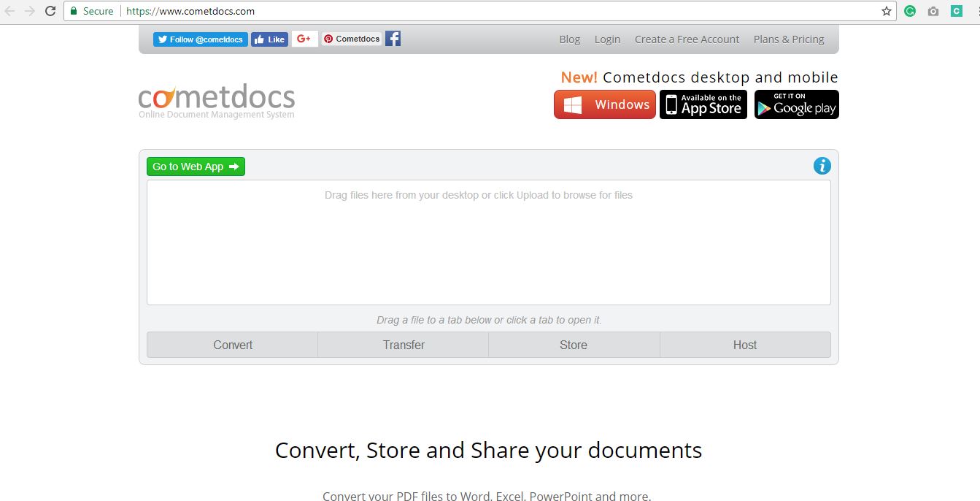
Task: Click the Facebook Like button
Action: click(270, 39)
